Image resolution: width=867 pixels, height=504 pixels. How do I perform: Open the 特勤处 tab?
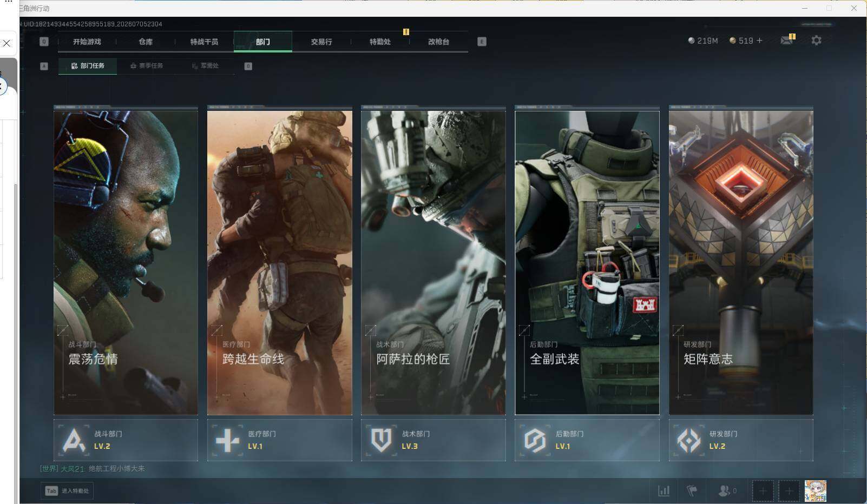point(380,42)
